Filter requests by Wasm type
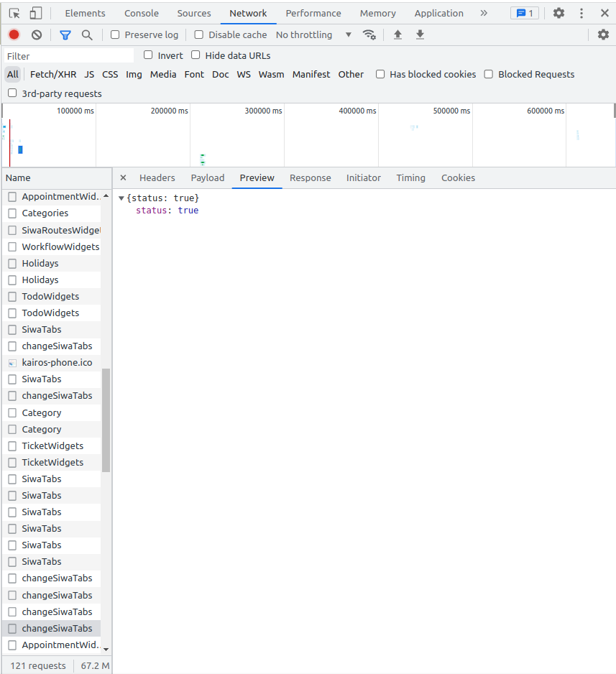Viewport: 616px width, 674px height. (271, 74)
